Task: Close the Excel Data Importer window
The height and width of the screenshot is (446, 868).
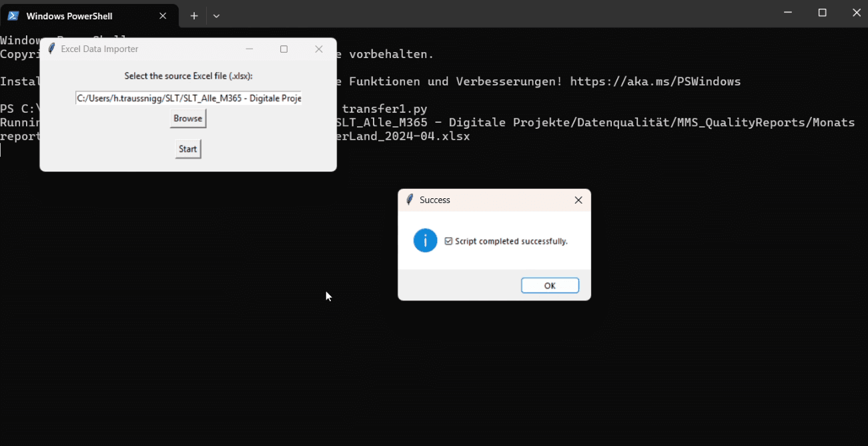Action: pyautogui.click(x=319, y=49)
